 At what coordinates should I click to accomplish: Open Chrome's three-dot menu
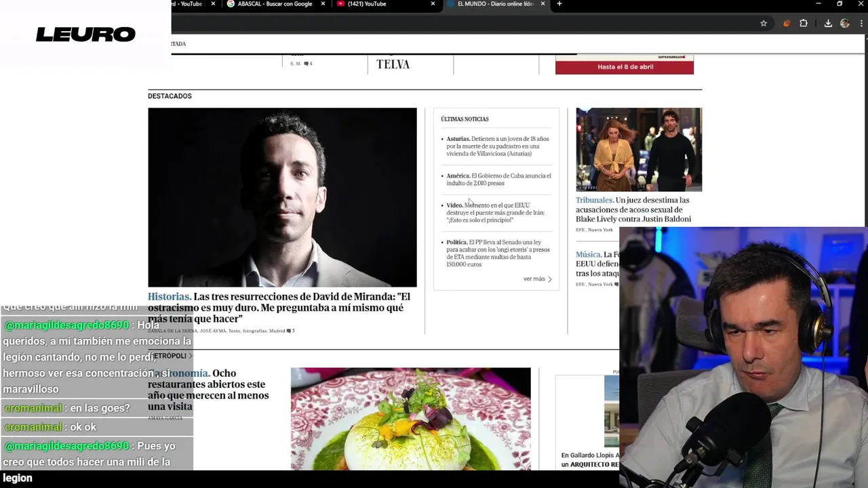pyautogui.click(x=863, y=23)
